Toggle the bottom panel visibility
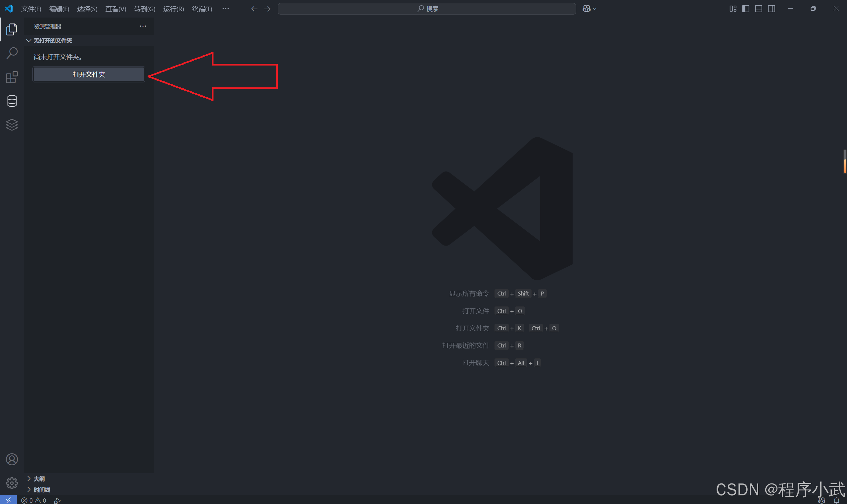This screenshot has width=847, height=504. 758,9
